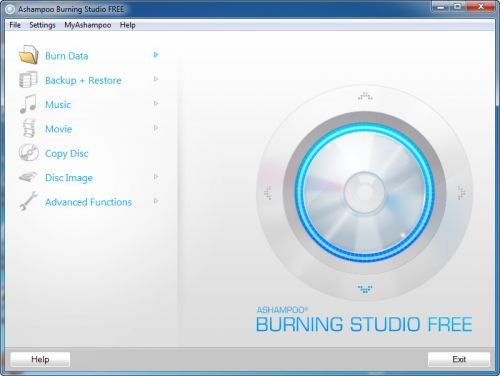This screenshot has height=376, width=500.
Task: Click the glowing blue disc graphic
Action: pos(365,192)
